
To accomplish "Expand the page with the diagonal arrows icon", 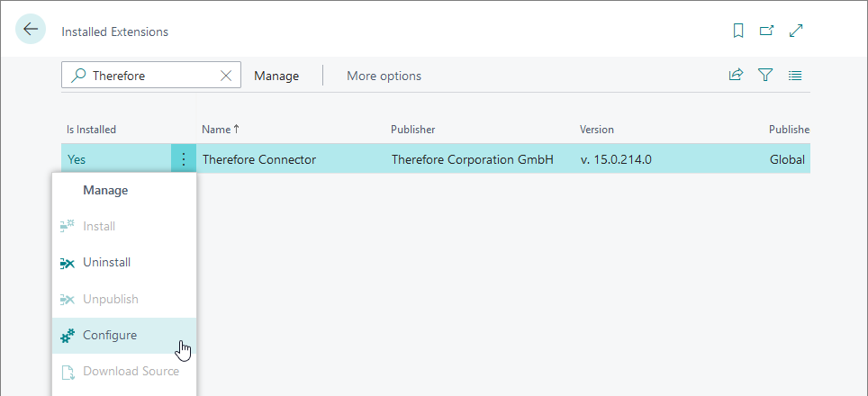I will pos(796,31).
